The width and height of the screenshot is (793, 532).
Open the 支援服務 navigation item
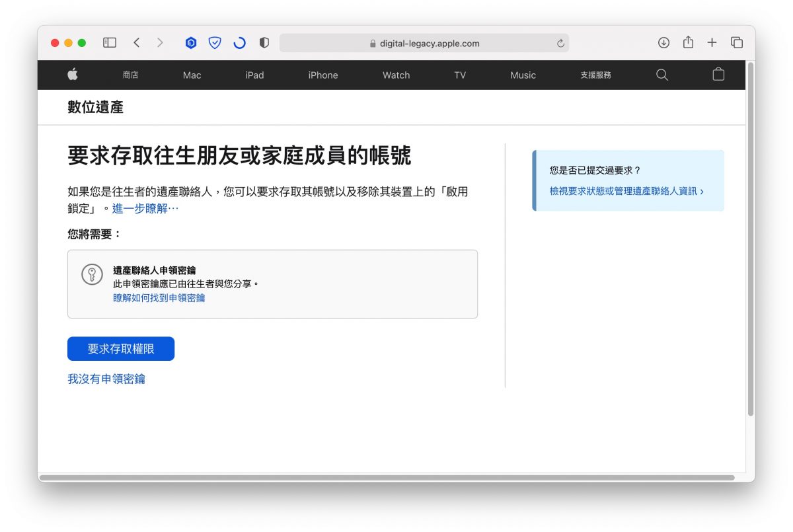coord(595,75)
